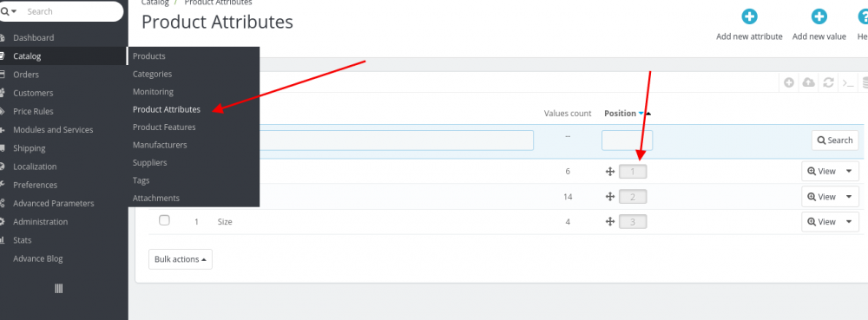Click the move handle icon for position 1
868x320 pixels.
click(x=610, y=172)
